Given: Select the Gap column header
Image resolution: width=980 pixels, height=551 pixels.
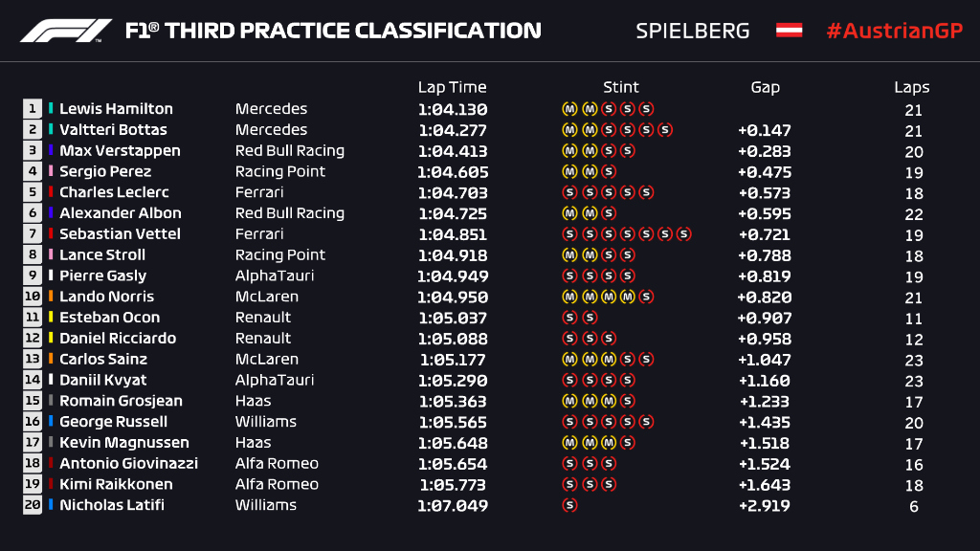Looking at the screenshot, I should [x=765, y=87].
